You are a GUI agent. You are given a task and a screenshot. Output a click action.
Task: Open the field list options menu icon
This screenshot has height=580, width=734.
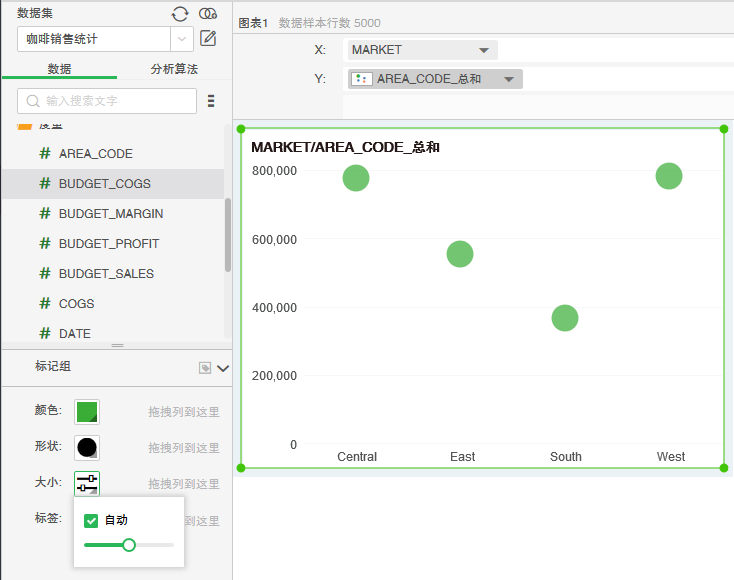pyautogui.click(x=211, y=101)
